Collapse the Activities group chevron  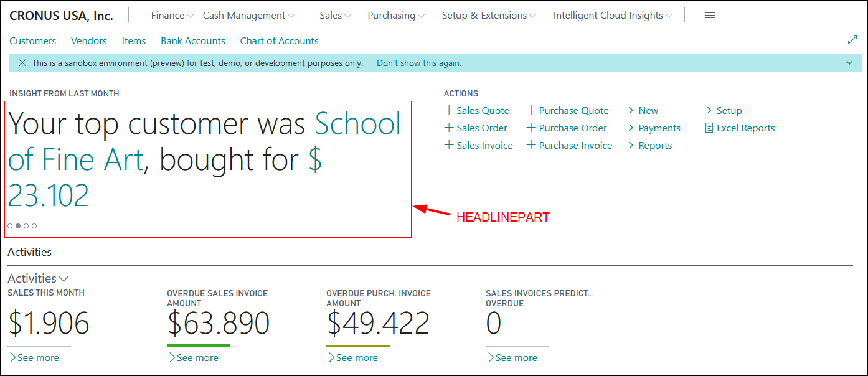(64, 279)
